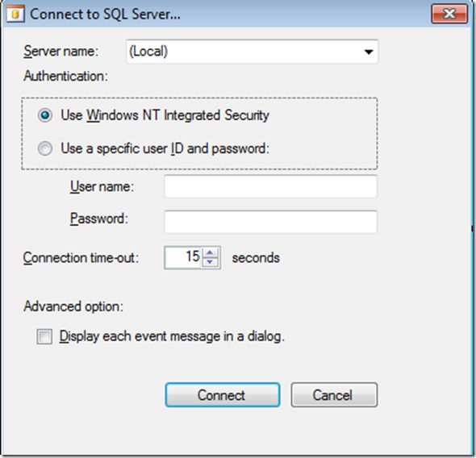
Task: Increase time-out with the up spinner arrow
Action: coord(210,252)
